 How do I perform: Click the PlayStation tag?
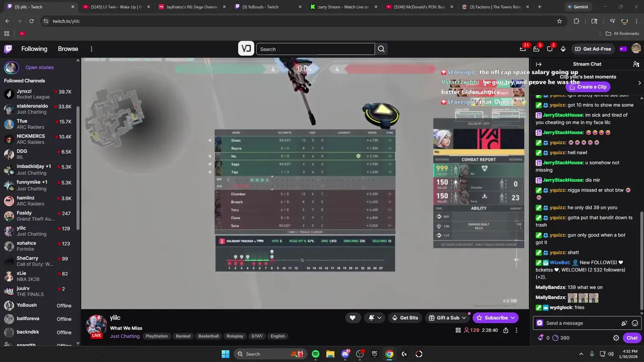click(x=156, y=336)
